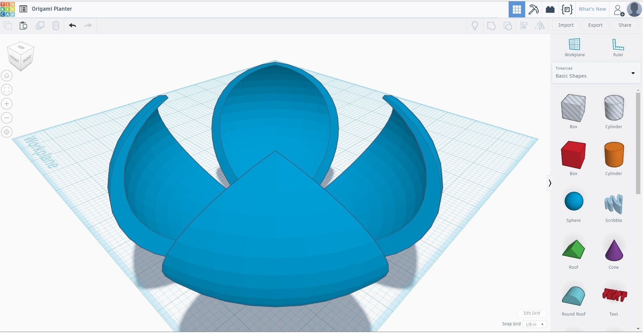Click the Delete trash icon
This screenshot has width=644, height=333.
tap(56, 25)
